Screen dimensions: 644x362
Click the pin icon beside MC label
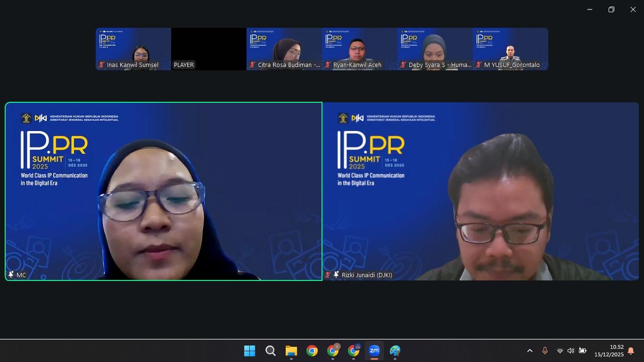pyautogui.click(x=11, y=275)
